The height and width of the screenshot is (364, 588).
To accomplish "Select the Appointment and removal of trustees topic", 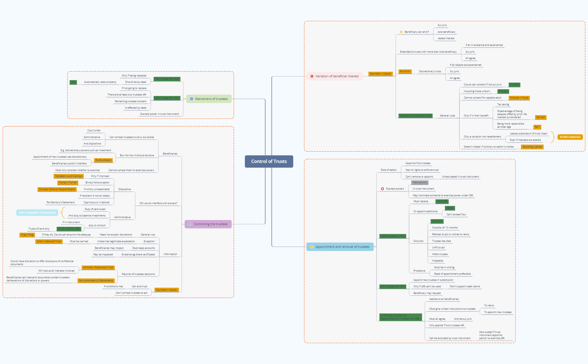I will tap(340, 247).
